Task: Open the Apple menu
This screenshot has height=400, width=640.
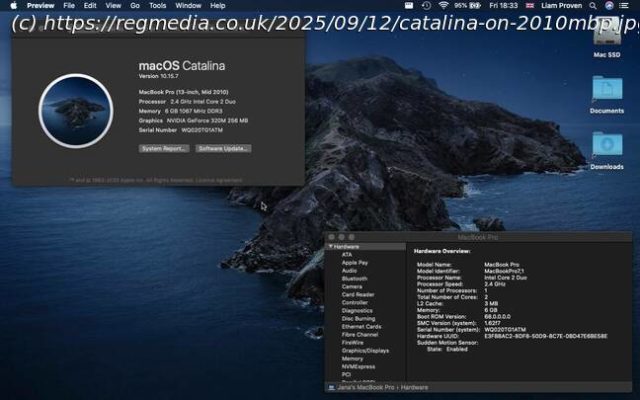Action: click(13, 6)
